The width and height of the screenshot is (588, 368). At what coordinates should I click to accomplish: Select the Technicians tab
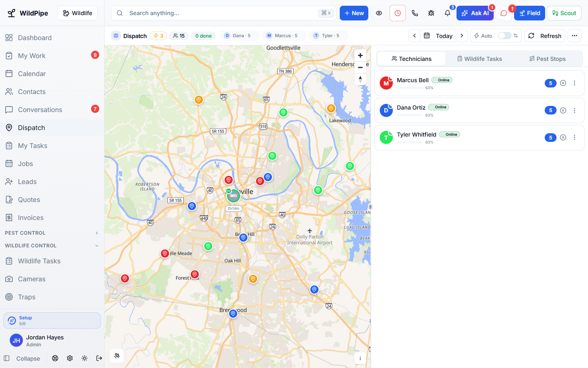412,59
